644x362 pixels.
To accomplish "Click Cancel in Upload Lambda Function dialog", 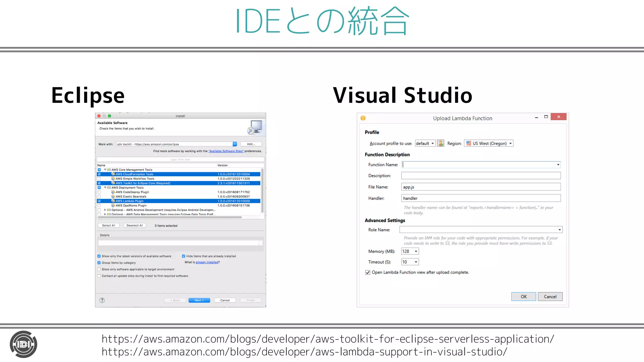I will pos(550,296).
